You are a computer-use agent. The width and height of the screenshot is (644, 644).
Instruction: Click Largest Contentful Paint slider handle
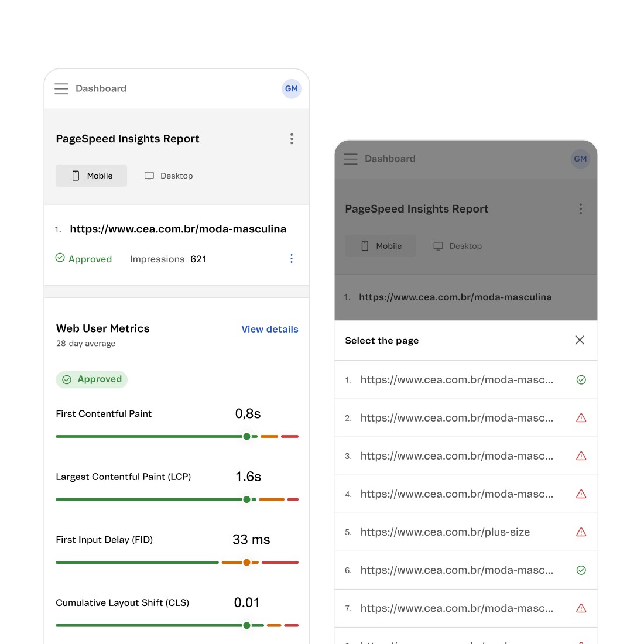coord(246,499)
